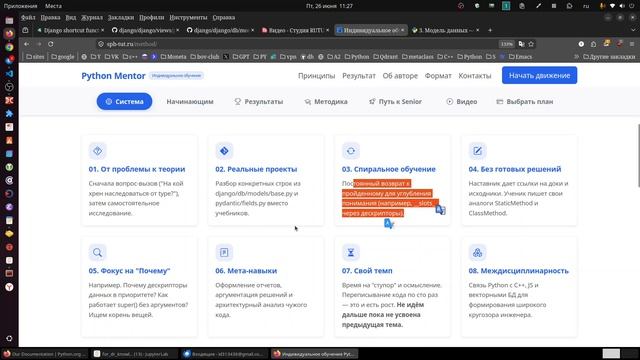The width and height of the screenshot is (640, 360).
Task: Open the 'google' bookmarks folder
Action: 62,57
